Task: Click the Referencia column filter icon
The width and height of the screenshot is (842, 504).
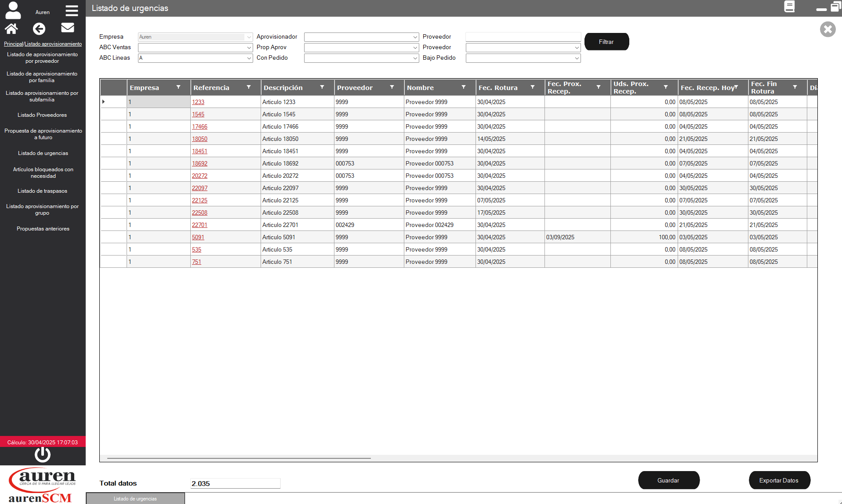Action: coord(249,87)
